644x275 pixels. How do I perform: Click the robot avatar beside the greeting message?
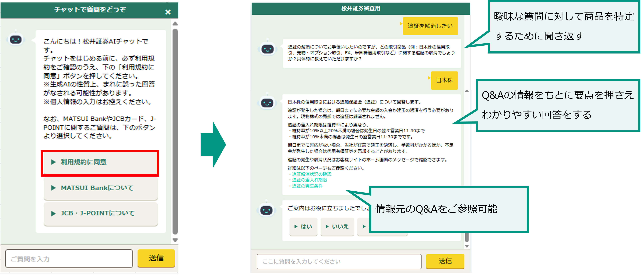(15, 39)
